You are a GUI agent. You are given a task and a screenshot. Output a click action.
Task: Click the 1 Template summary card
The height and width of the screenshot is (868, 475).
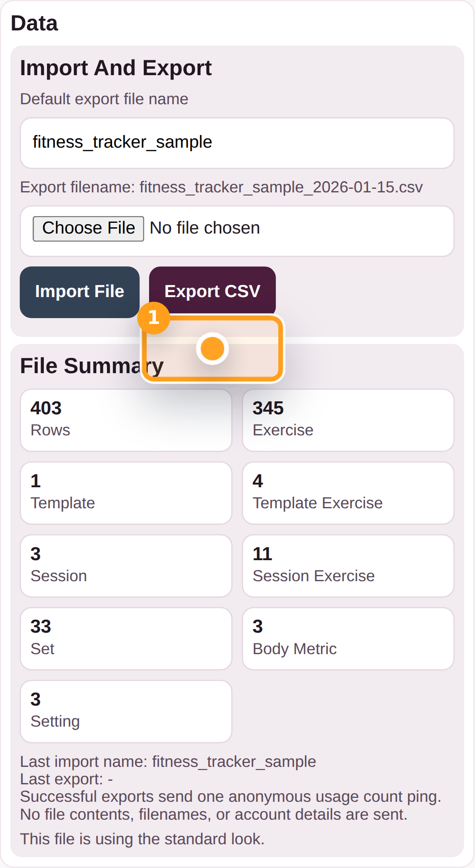coord(125,493)
